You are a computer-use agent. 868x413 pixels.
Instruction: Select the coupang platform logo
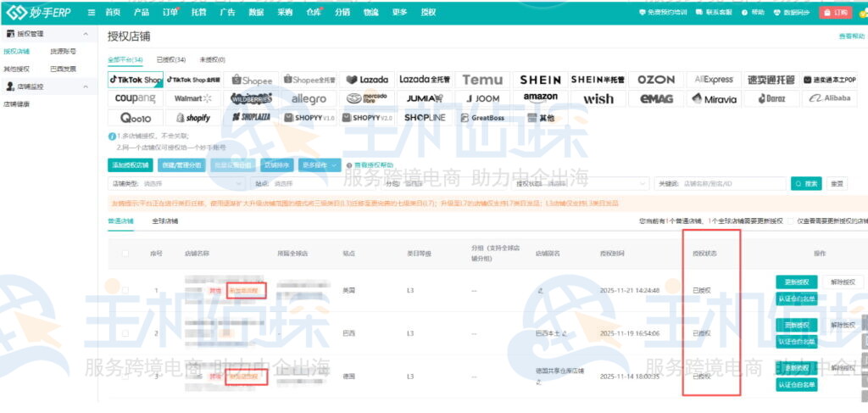point(136,98)
